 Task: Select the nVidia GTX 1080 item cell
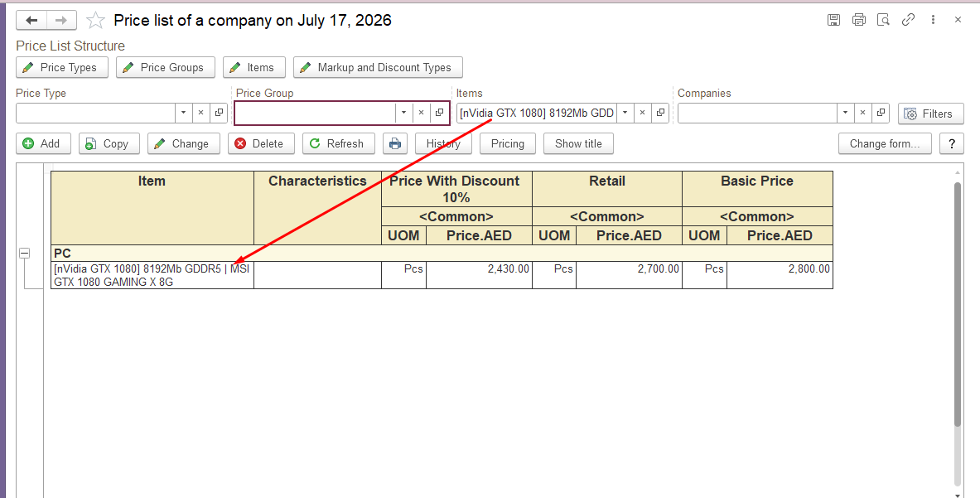tap(152, 275)
